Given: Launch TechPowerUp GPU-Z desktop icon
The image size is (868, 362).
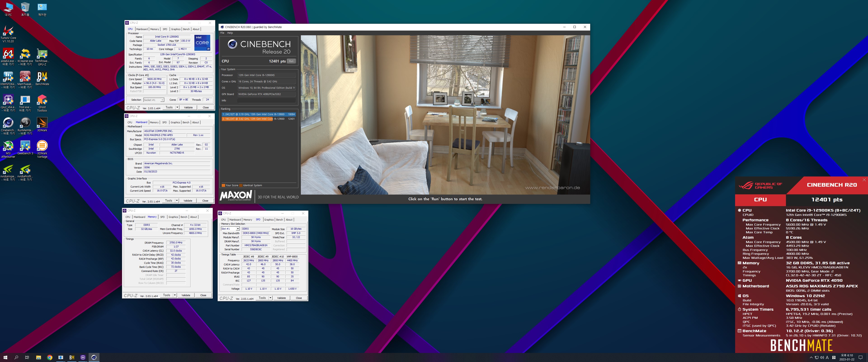Looking at the screenshot, I should 42,57.
